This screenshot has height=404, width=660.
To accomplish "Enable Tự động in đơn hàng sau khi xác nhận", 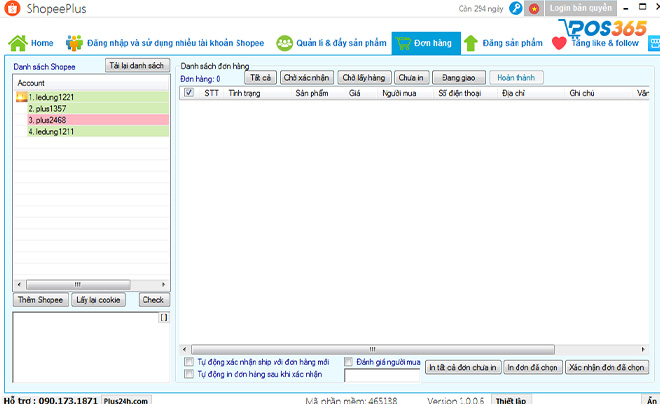I will tap(189, 374).
